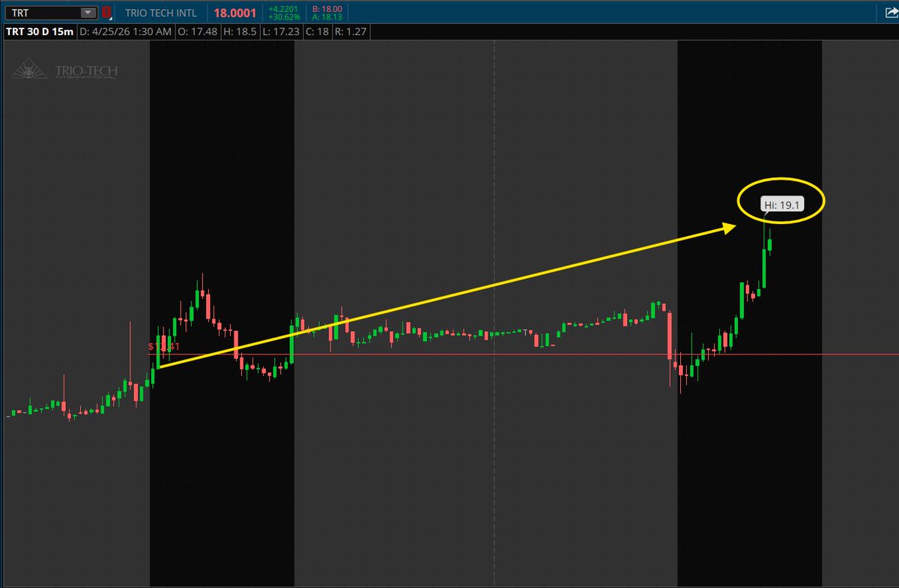
Task: Click the low value L: 17.23
Action: pos(282,32)
